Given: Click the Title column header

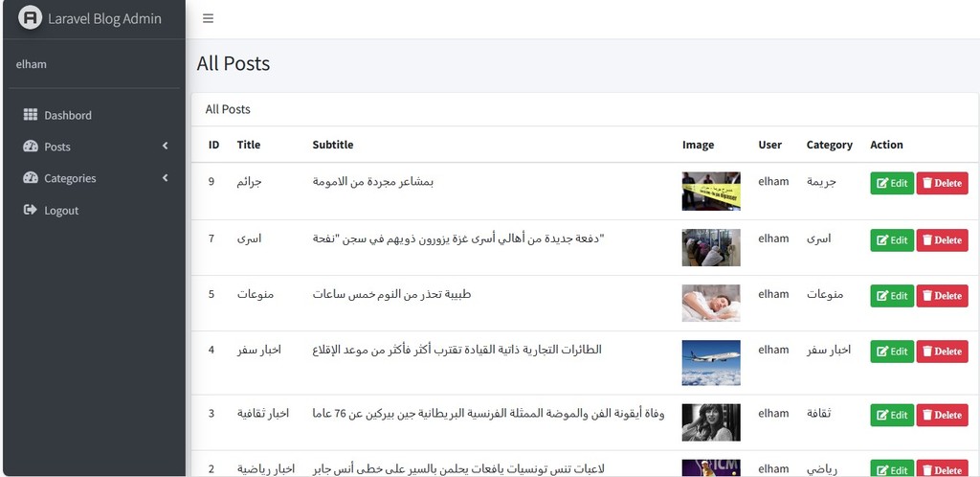Looking at the screenshot, I should click(248, 145).
